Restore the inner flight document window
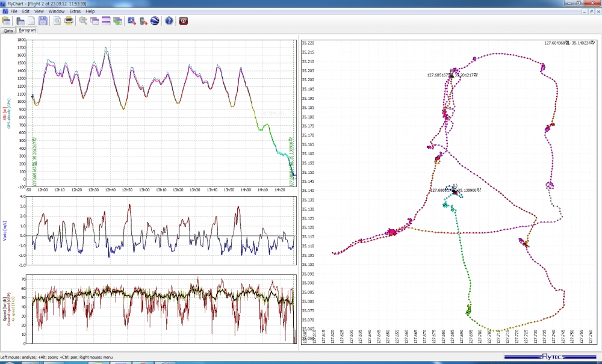 591,11
